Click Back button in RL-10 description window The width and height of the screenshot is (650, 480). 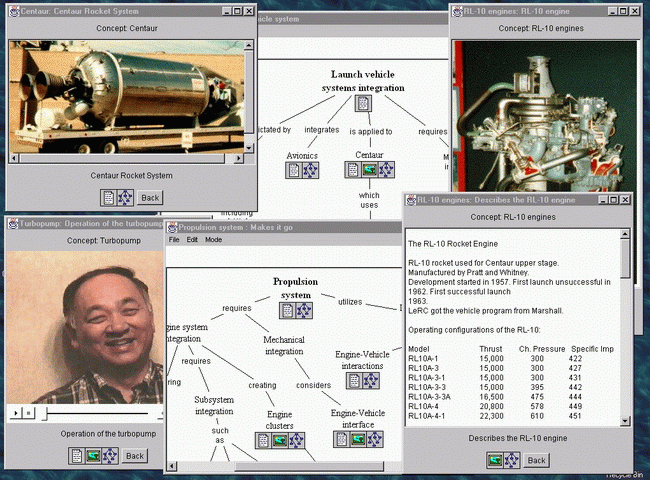click(x=536, y=460)
